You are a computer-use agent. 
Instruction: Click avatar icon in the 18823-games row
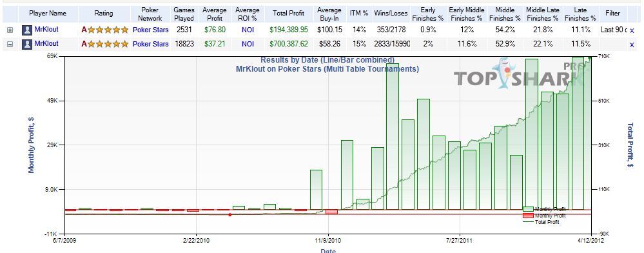point(27,44)
